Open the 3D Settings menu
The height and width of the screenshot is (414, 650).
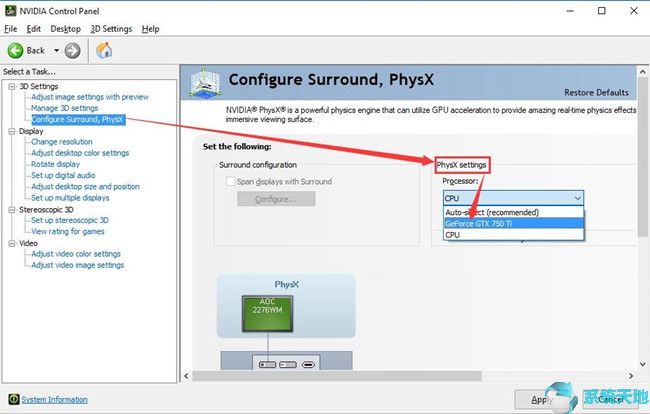(x=111, y=29)
